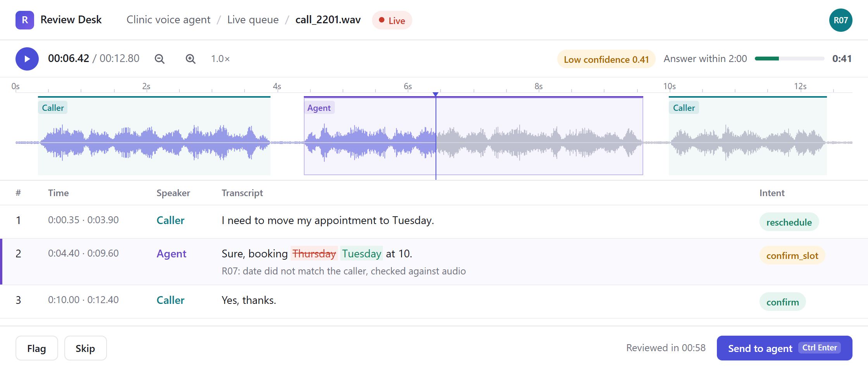Select the "Yes, thanks." transcript line

click(249, 300)
